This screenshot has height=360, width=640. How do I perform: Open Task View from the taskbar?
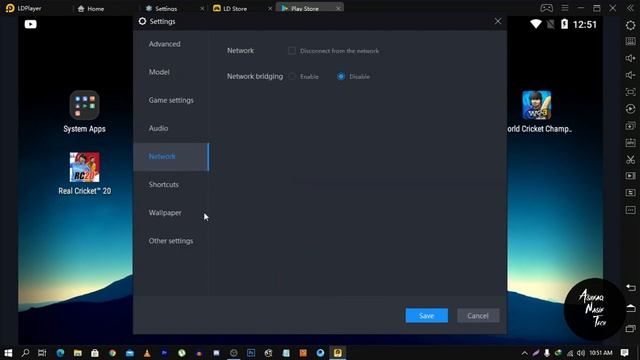click(x=42, y=353)
